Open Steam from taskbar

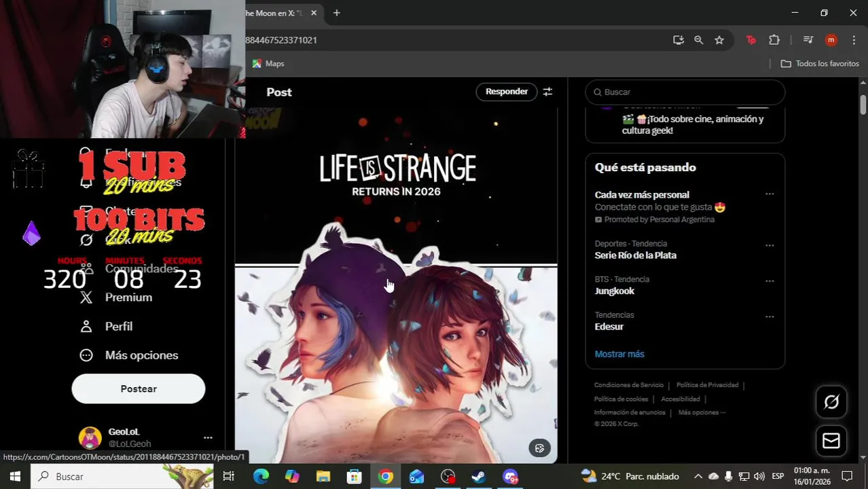[479, 476]
